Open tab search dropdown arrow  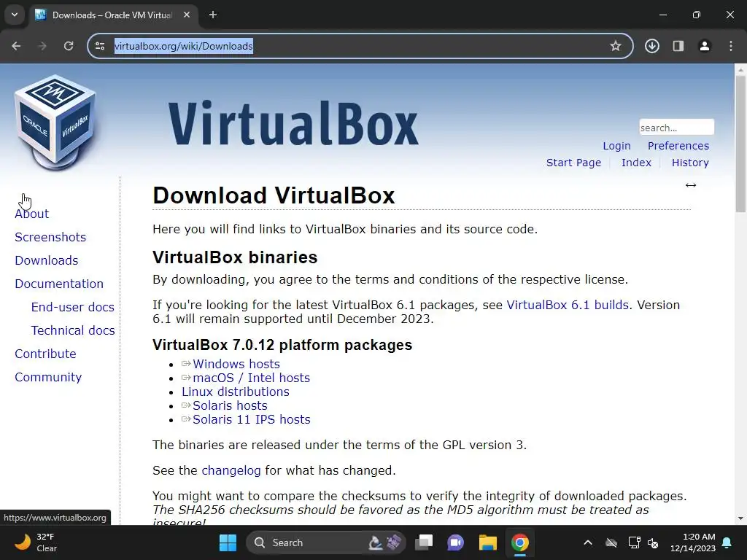(x=15, y=15)
